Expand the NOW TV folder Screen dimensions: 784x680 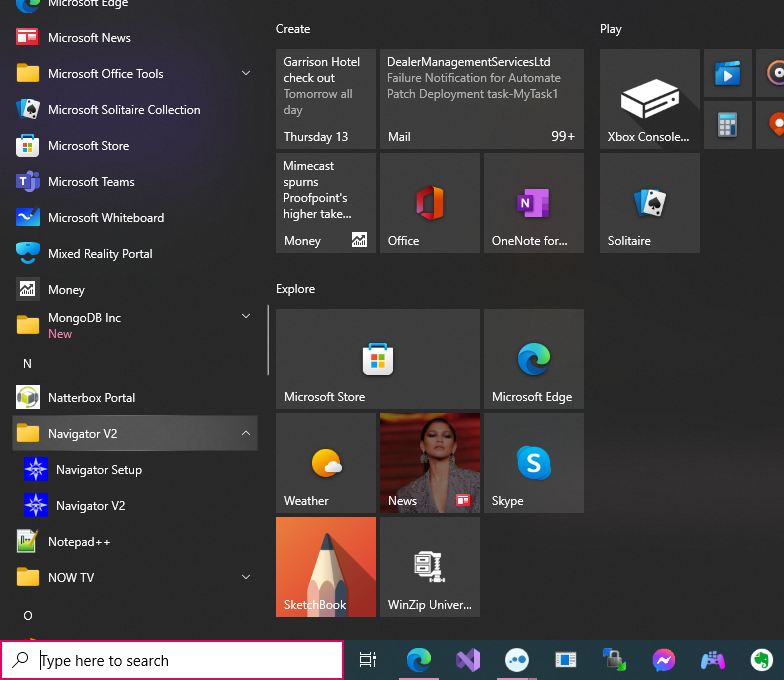click(x=134, y=578)
